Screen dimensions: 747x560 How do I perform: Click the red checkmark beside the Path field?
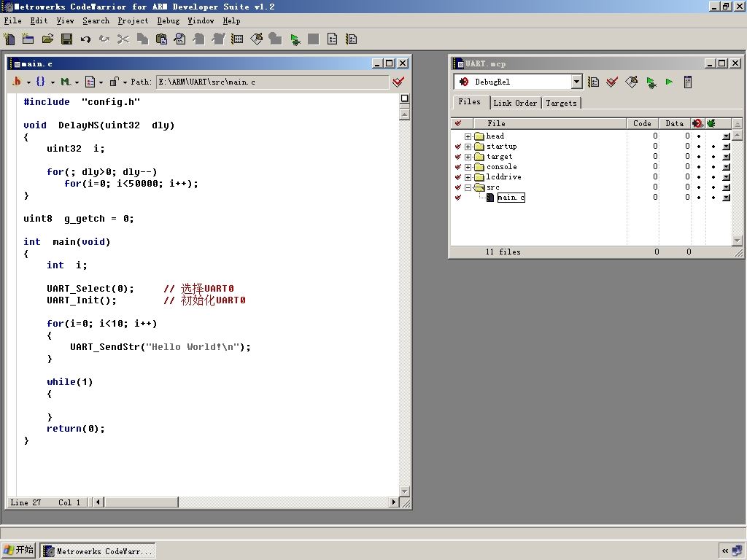coord(398,82)
